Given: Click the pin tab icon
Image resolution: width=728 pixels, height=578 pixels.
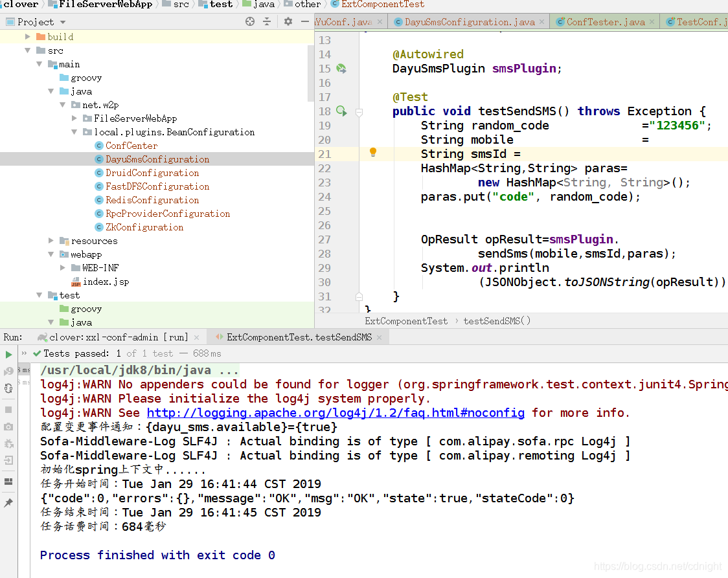Looking at the screenshot, I should click(8, 503).
